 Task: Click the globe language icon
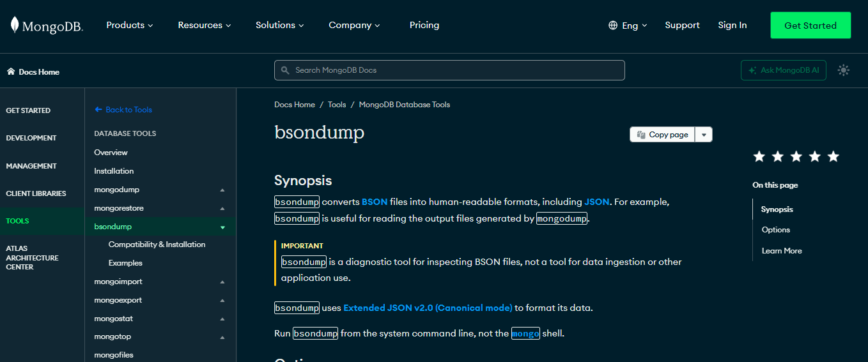tap(613, 26)
